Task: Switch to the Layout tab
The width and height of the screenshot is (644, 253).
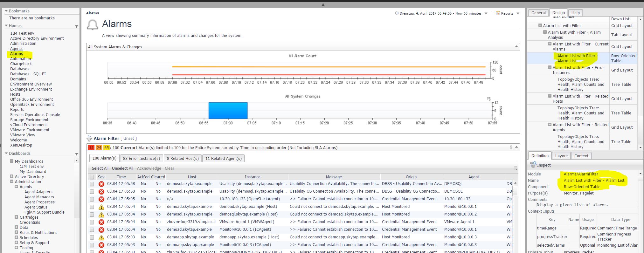Action: (x=561, y=156)
